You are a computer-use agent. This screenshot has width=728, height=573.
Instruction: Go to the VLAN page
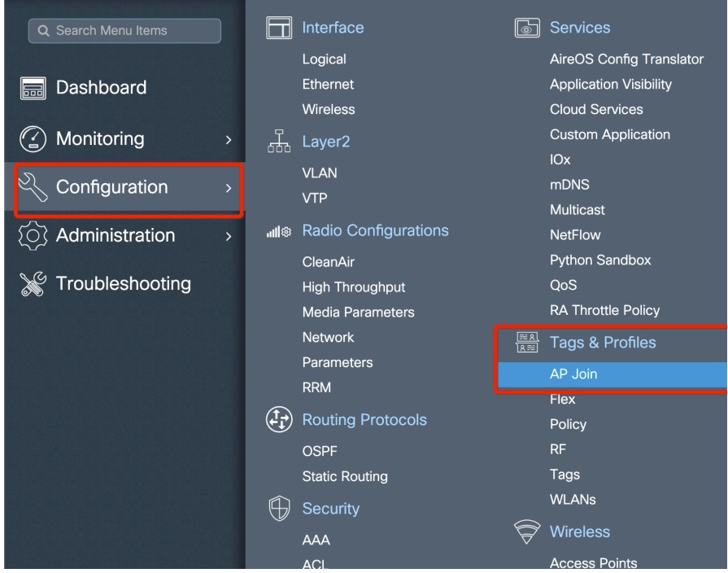coord(319,173)
